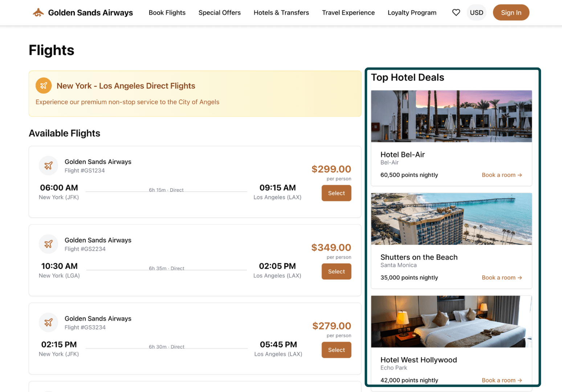Open your favorites with the heart icon
Screen dimensions: 562x392
(x=456, y=12)
